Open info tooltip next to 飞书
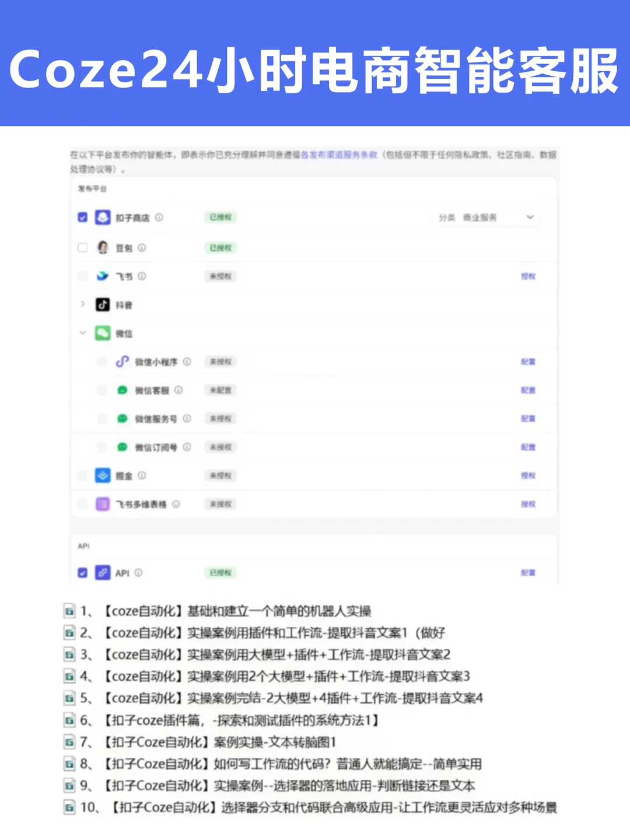The image size is (630, 840). [x=142, y=276]
